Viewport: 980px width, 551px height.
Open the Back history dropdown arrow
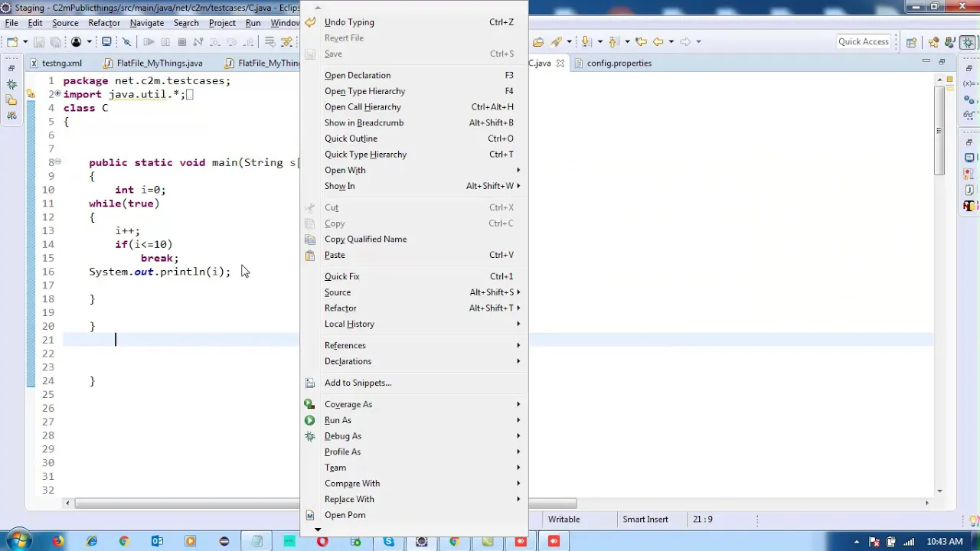671,42
